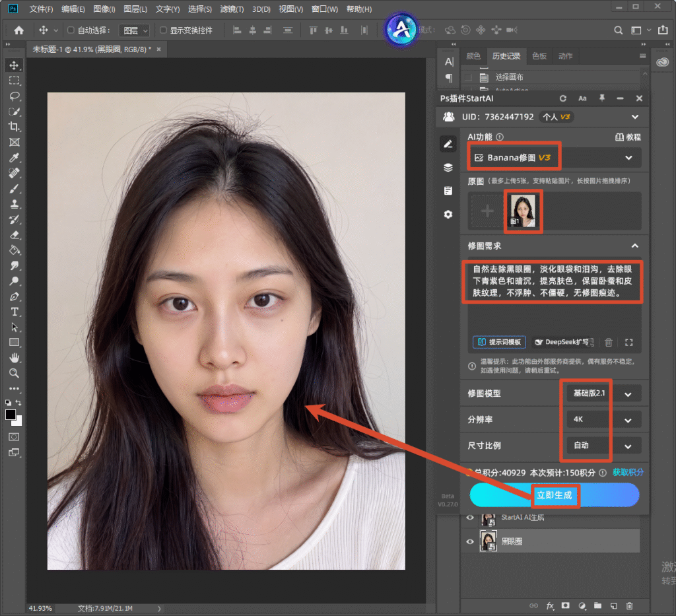Select the Smudge tool

coord(15,265)
